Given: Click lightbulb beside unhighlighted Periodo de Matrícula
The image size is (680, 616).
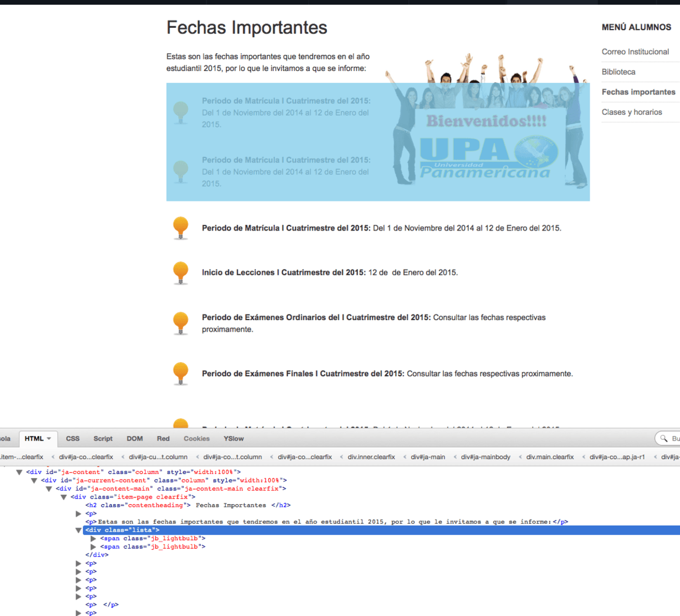Looking at the screenshot, I should pyautogui.click(x=181, y=228).
